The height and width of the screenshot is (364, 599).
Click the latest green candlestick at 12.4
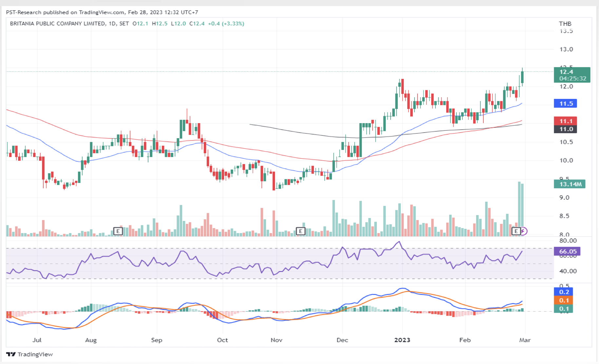pyautogui.click(x=522, y=77)
